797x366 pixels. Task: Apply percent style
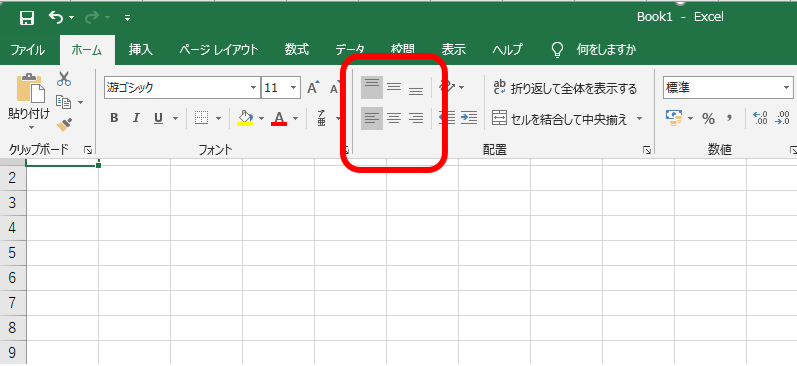(708, 119)
